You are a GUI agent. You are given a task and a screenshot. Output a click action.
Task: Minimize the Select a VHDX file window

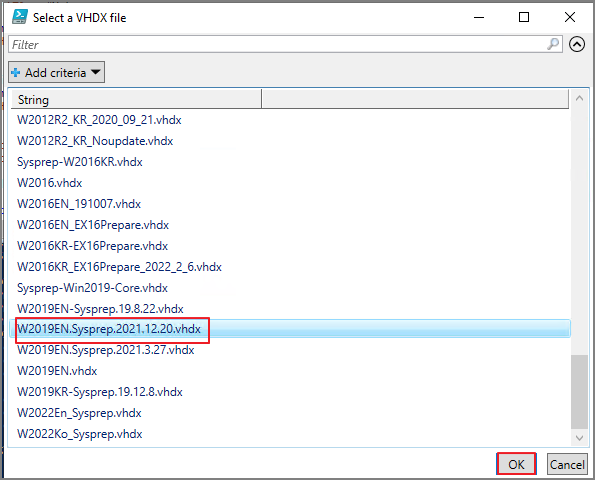click(x=479, y=17)
